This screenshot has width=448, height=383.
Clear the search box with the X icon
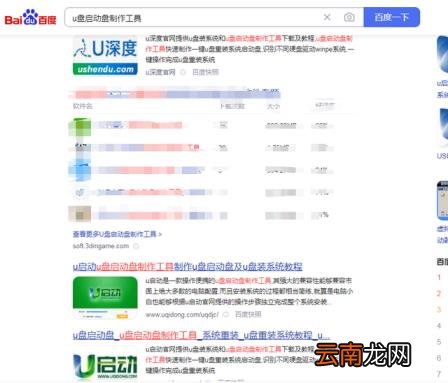click(327, 17)
